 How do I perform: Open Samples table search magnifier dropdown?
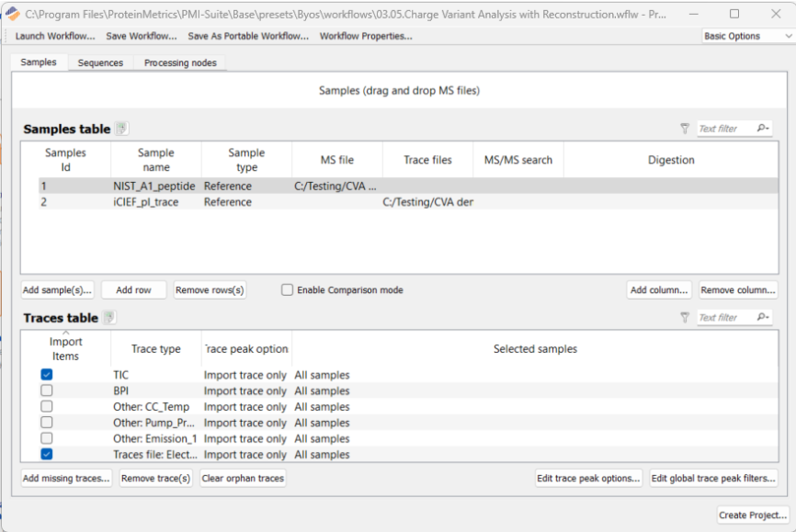coord(763,128)
